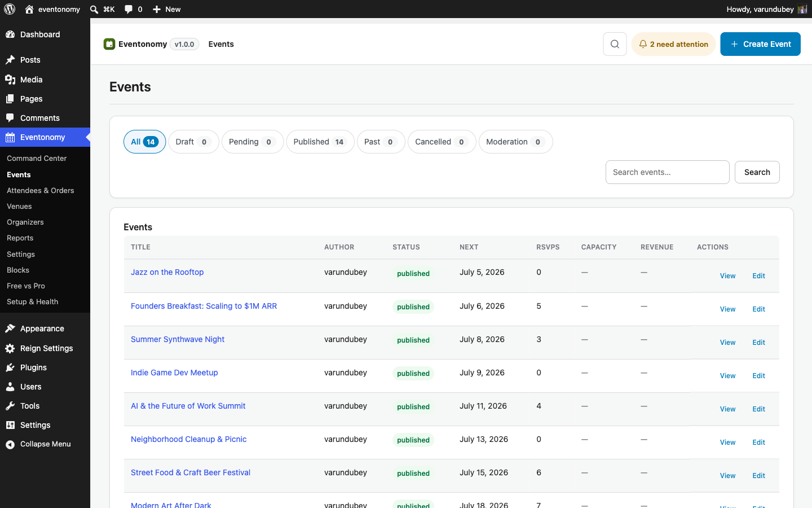Open Setup & Health submenu item
The width and height of the screenshot is (812, 508).
pyautogui.click(x=33, y=302)
